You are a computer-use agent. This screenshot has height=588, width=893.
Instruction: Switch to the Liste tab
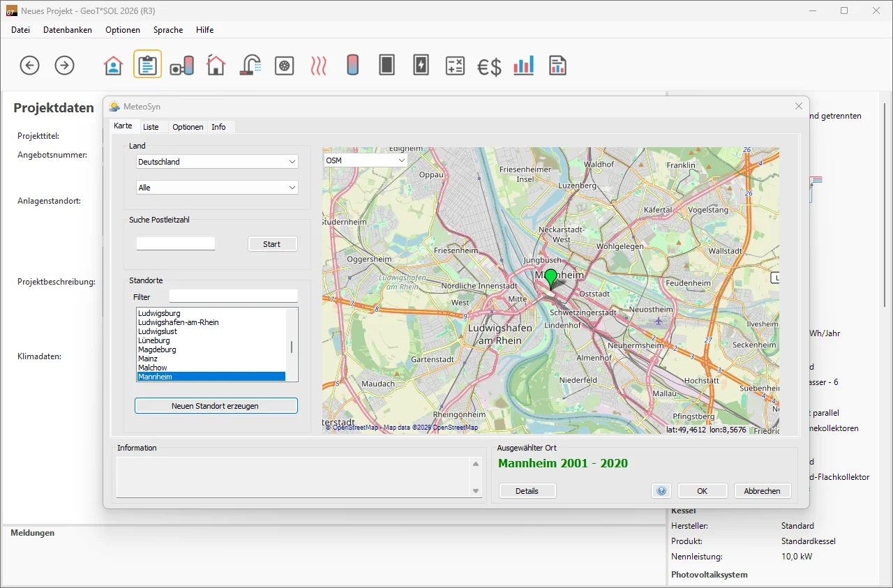(151, 127)
